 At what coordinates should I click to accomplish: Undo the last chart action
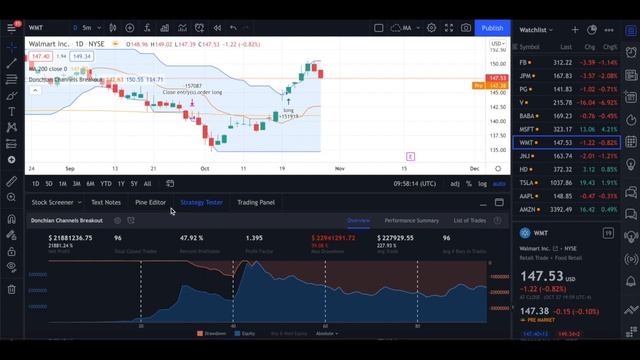233,28
